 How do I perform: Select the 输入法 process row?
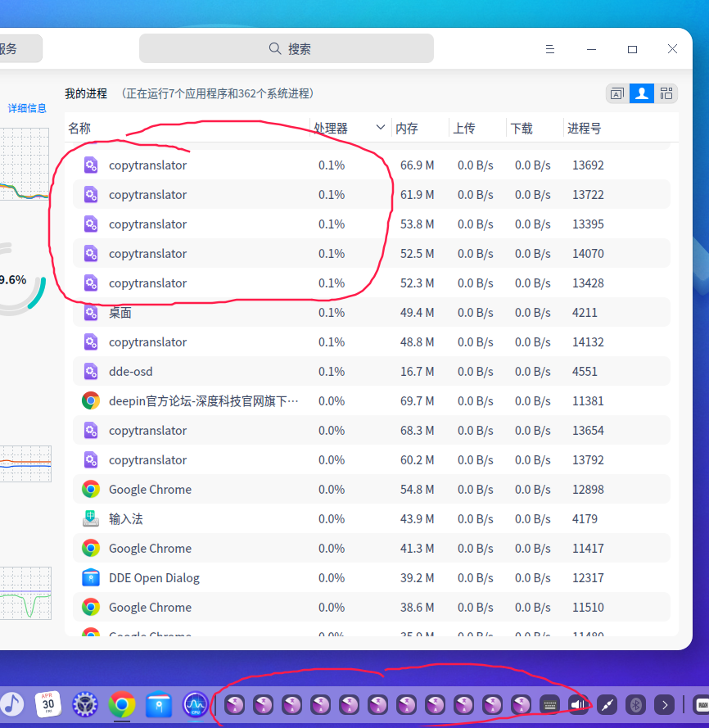pos(372,519)
